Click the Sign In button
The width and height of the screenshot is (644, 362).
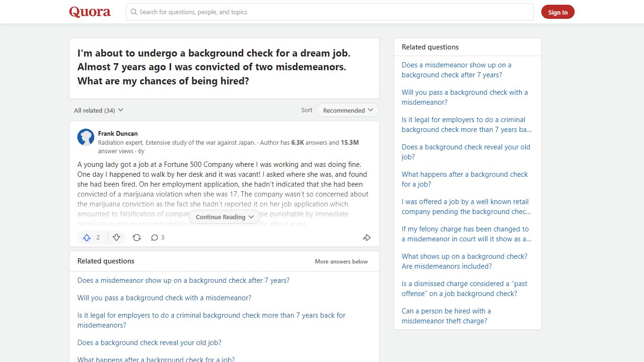(x=558, y=12)
